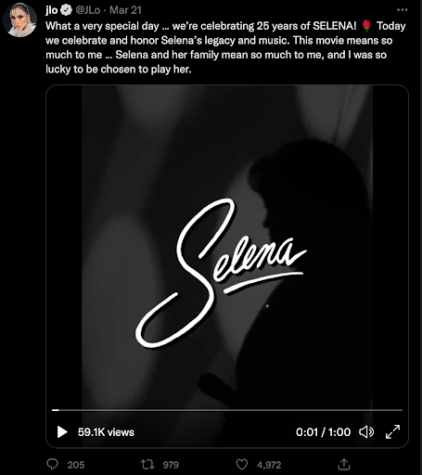The width and height of the screenshot is (422, 475).
Task: Mute the video with speaker icon
Action: [x=366, y=432]
